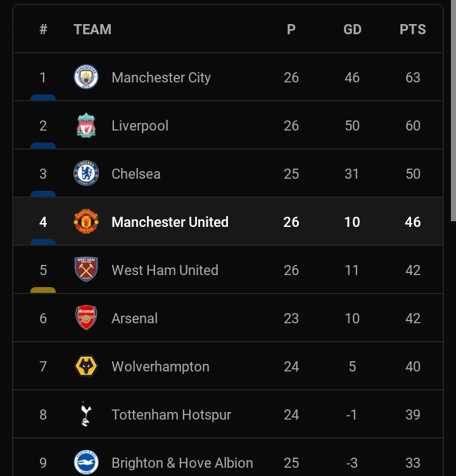This screenshot has width=456, height=476.
Task: Tap the Arsenal club badge
Action: tap(86, 318)
